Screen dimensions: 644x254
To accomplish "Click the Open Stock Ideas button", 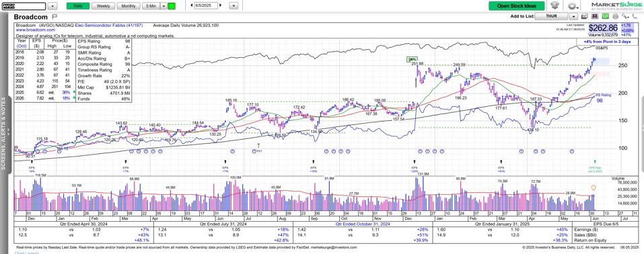I will click(x=517, y=6).
